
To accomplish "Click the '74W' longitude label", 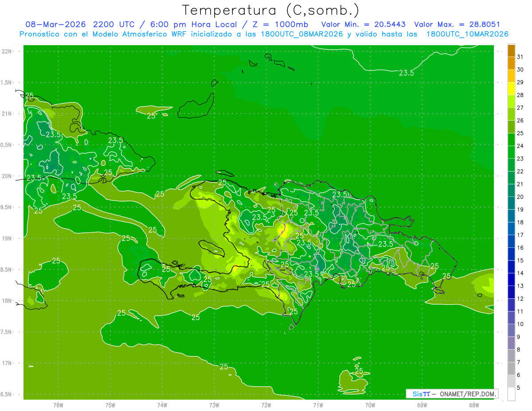I will pos(162,405).
